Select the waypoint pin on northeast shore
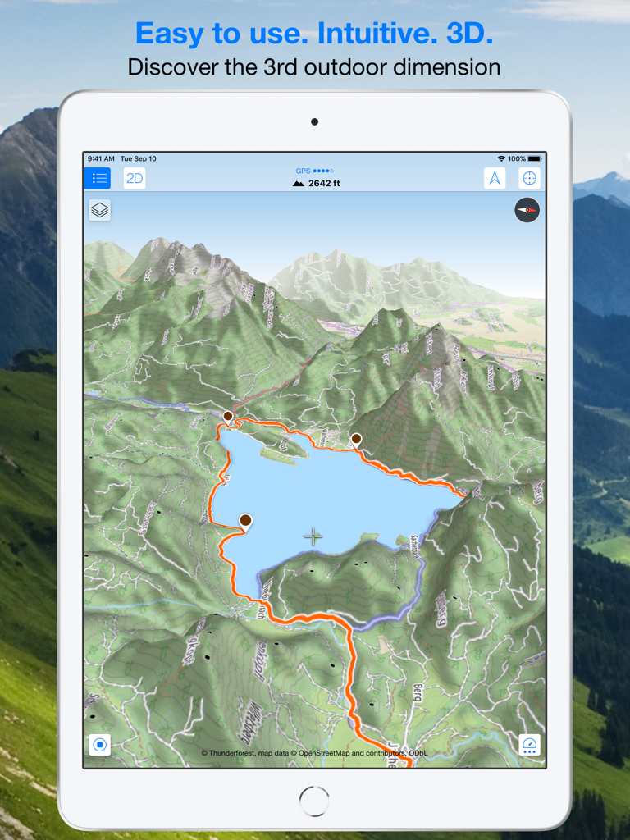This screenshot has height=840, width=630. pos(356,441)
